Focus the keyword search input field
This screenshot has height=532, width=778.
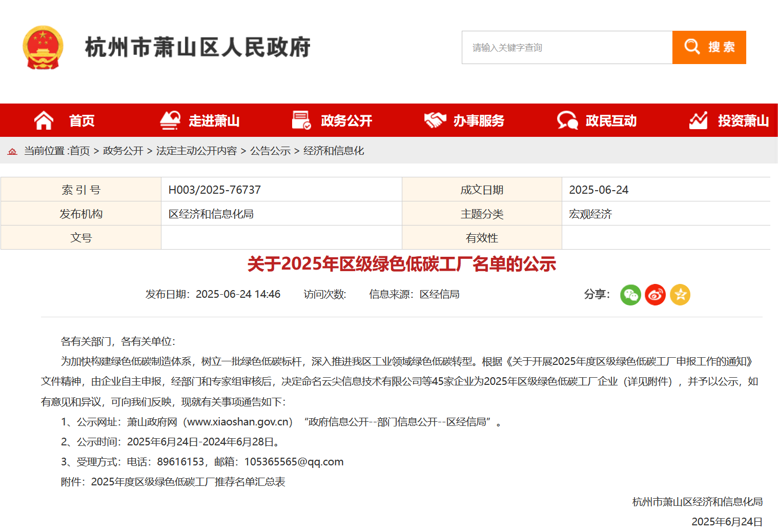(x=567, y=48)
